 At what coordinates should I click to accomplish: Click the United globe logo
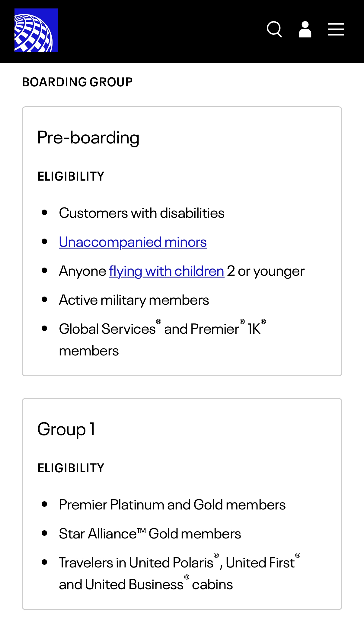[x=36, y=30]
